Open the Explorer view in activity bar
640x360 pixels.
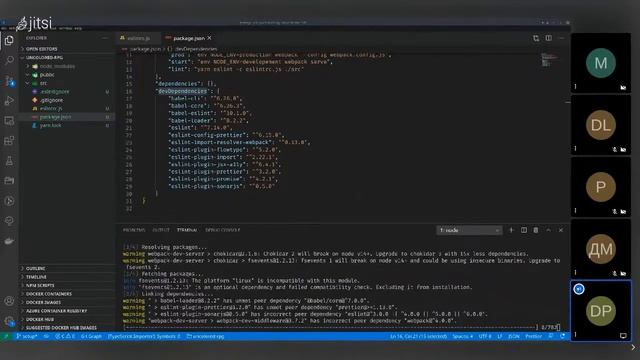click(9, 40)
